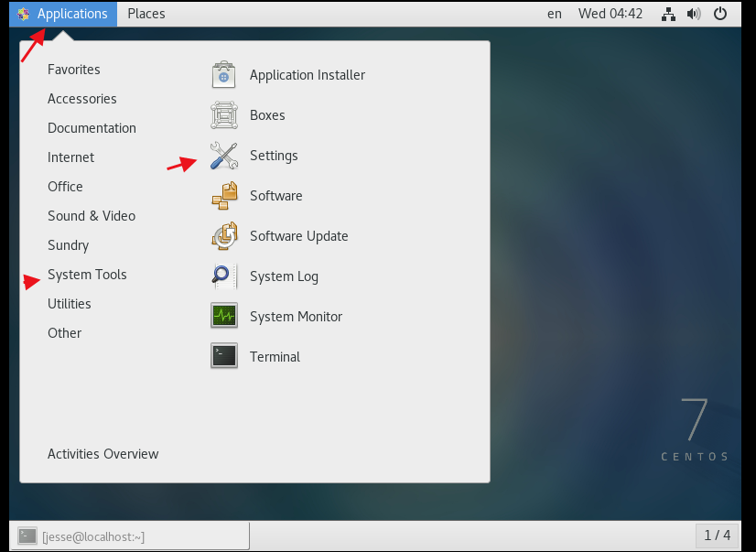The width and height of the screenshot is (756, 552).
Task: Click the "Settings" label
Action: [274, 156]
